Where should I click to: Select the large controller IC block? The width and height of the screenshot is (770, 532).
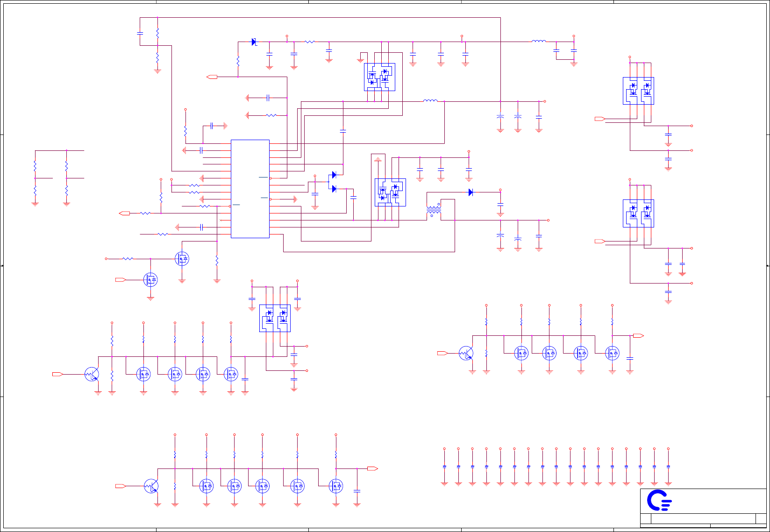(250, 189)
